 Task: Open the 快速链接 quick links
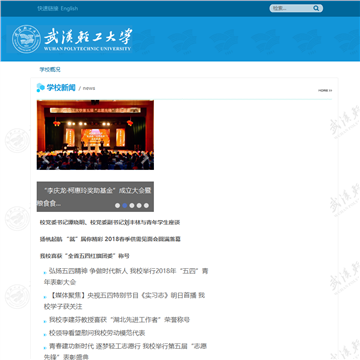point(48,9)
